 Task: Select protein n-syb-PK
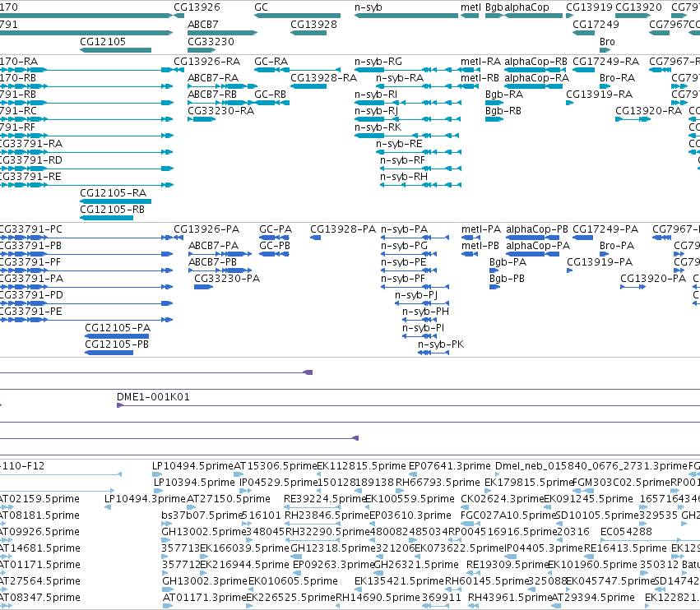[441, 344]
